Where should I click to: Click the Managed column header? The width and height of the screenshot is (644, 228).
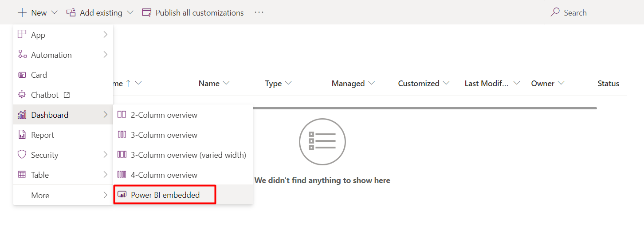[x=348, y=83]
